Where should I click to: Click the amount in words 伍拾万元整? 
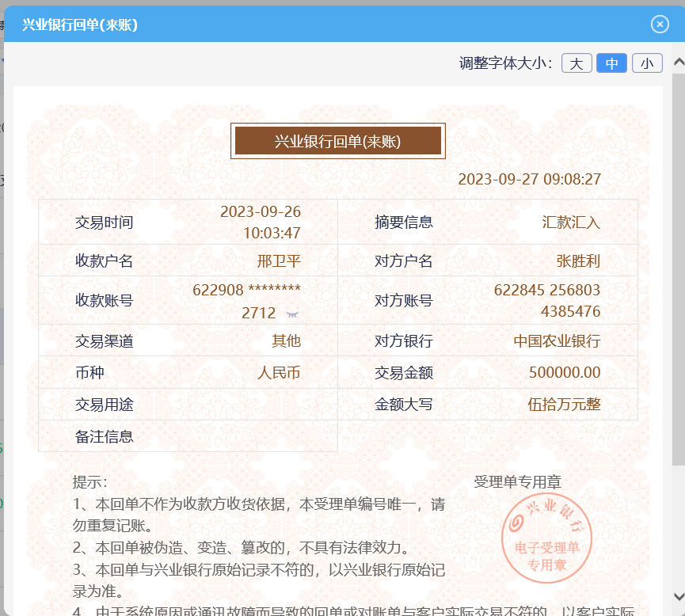pos(564,405)
